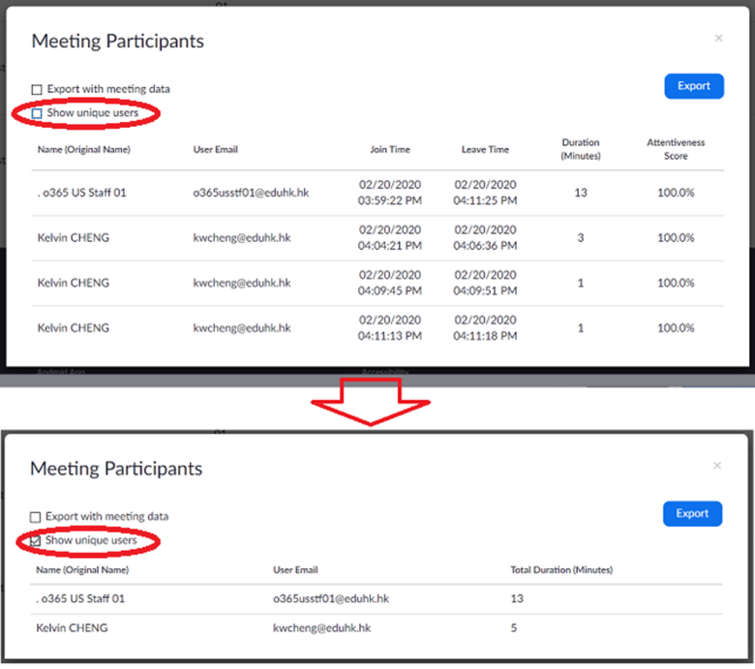755x669 pixels.
Task: Click 'Join Time' column header
Action: pos(390,149)
